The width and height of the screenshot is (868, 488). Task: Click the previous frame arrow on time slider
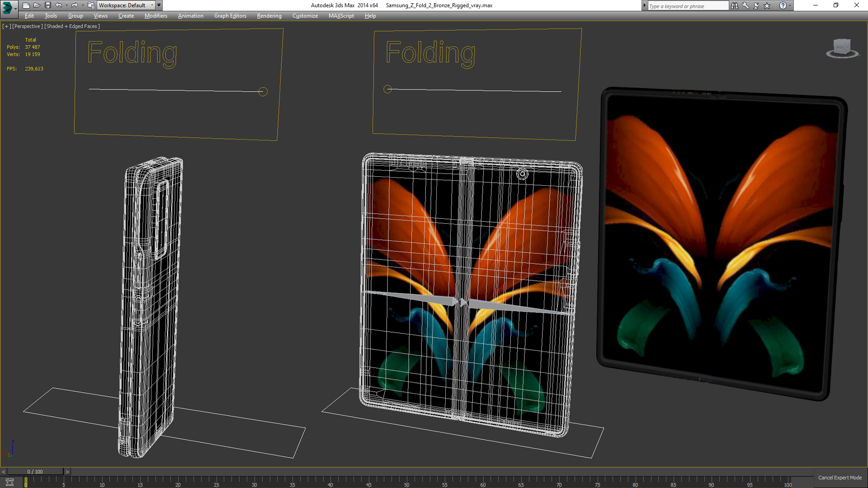(4, 472)
